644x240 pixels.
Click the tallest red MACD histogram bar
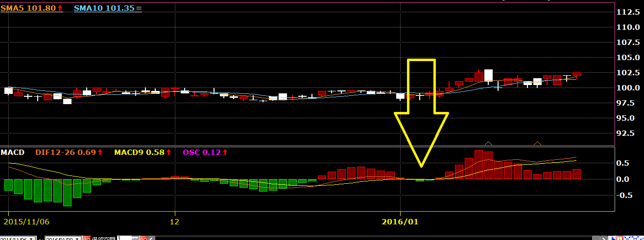click(x=478, y=164)
